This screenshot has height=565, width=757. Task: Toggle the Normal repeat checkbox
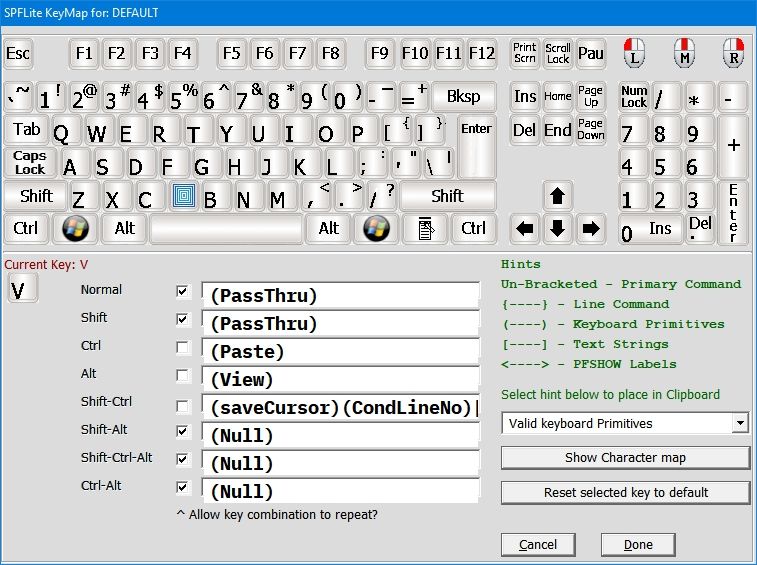[x=182, y=292]
